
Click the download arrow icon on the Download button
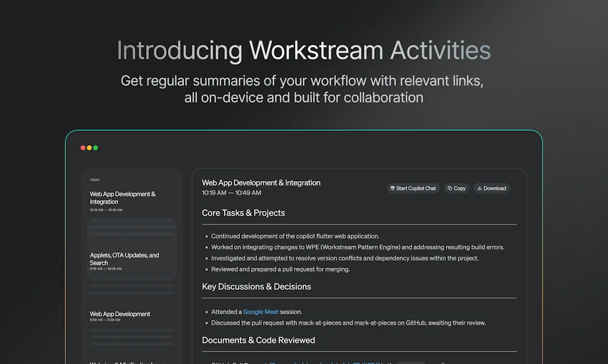click(x=481, y=188)
